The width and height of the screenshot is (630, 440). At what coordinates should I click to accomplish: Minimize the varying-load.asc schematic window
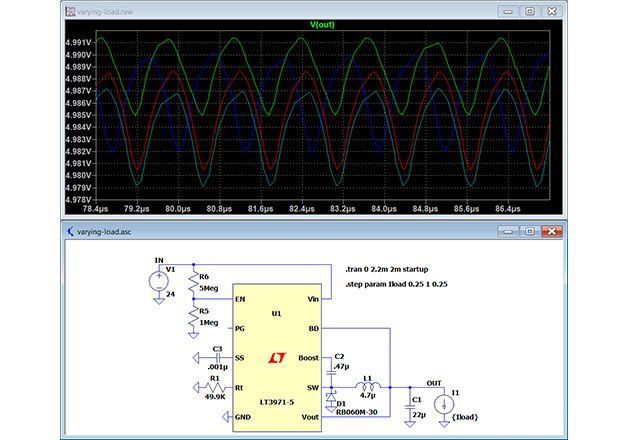508,232
